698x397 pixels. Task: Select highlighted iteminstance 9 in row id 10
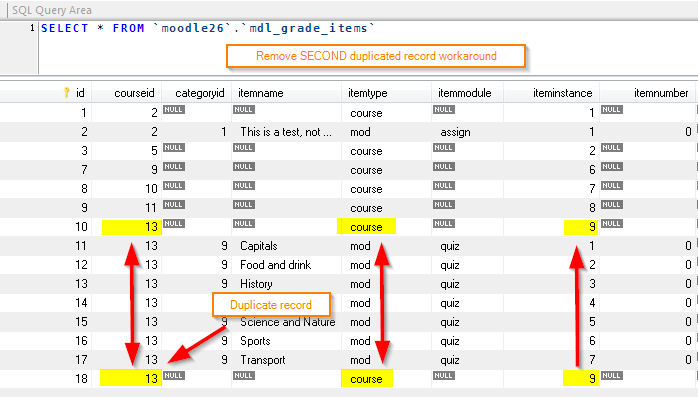pos(581,227)
